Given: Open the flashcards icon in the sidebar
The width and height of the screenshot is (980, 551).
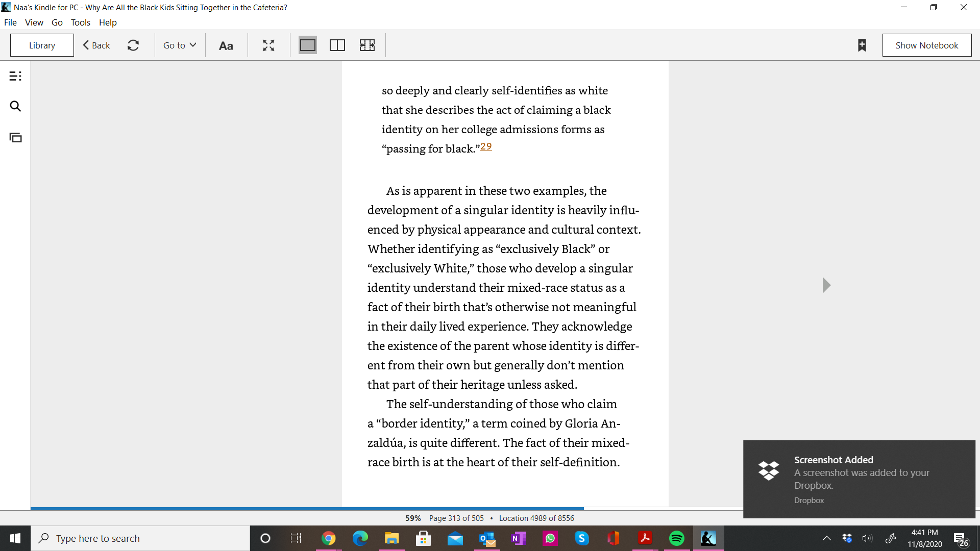Looking at the screenshot, I should tap(15, 137).
